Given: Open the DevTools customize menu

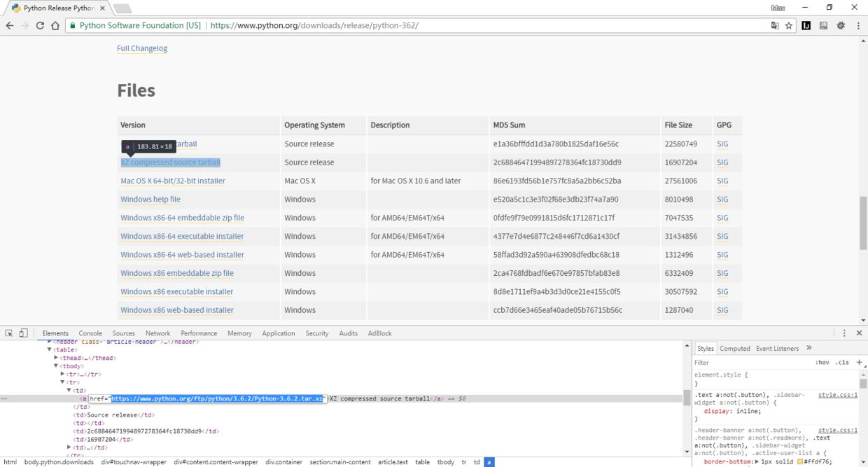Looking at the screenshot, I should click(x=844, y=333).
